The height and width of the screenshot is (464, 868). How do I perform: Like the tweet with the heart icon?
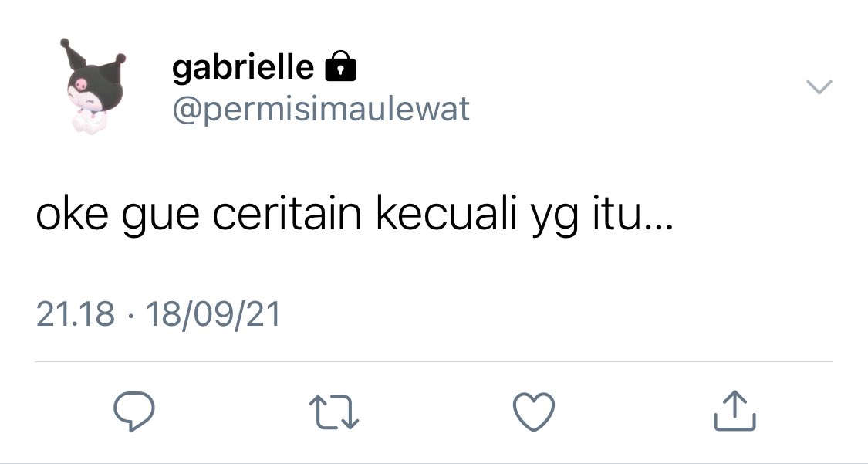coord(534,412)
